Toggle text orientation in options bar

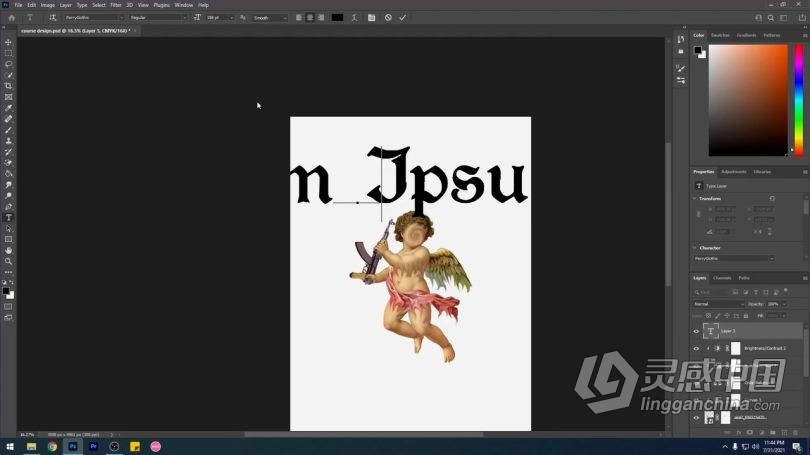(x=52, y=18)
